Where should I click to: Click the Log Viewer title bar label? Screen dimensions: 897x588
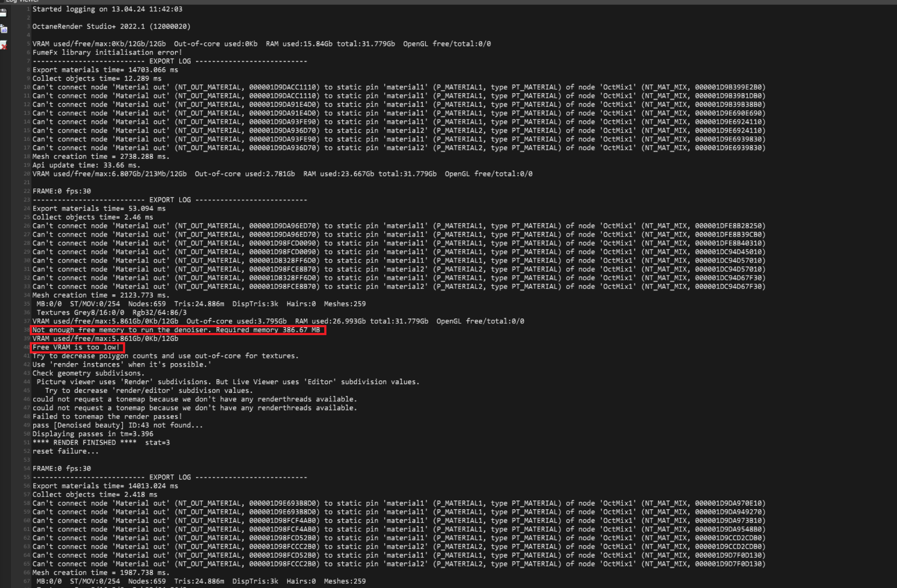(x=22, y=1)
